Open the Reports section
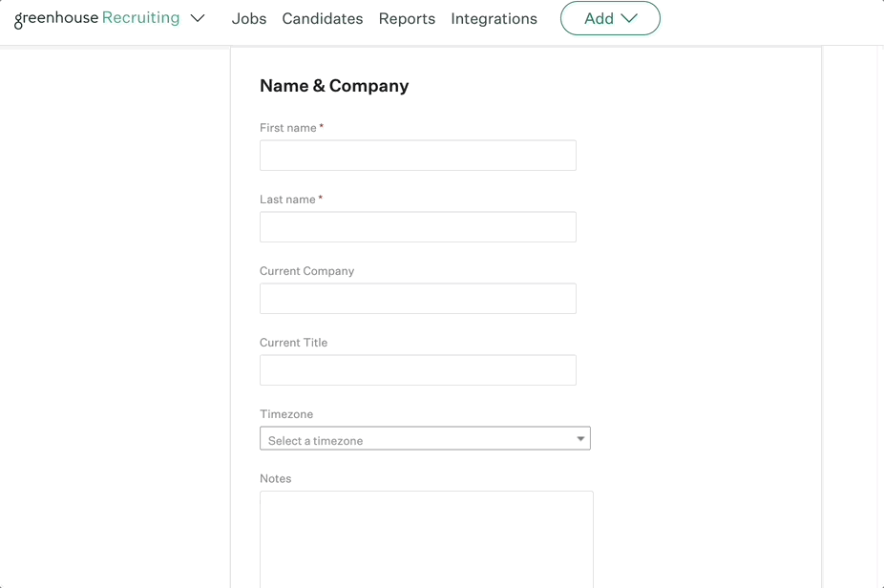The image size is (884, 588). [407, 18]
